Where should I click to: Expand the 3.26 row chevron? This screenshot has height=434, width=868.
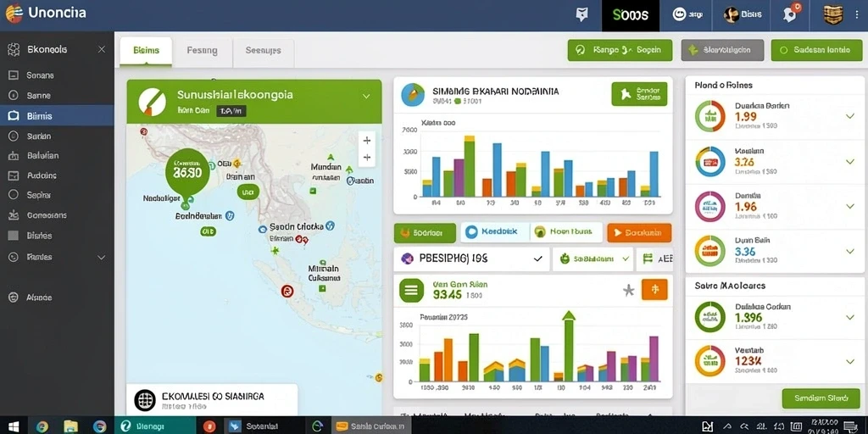click(x=850, y=162)
